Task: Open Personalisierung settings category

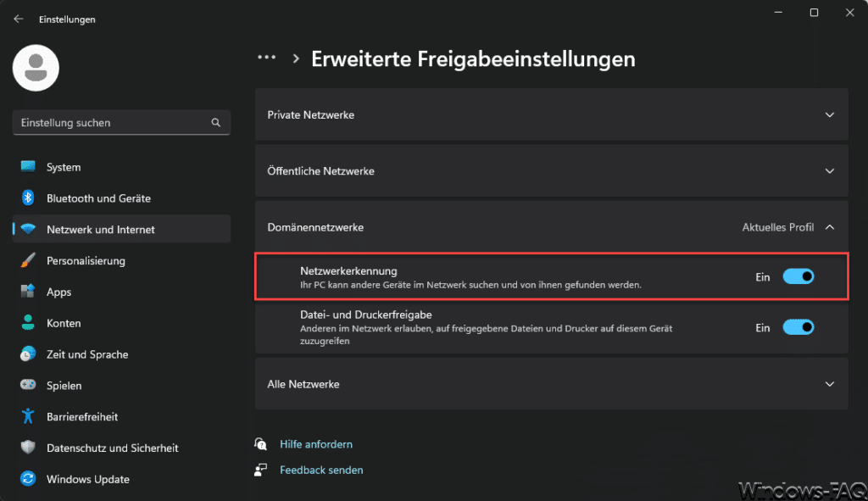Action: click(x=121, y=260)
